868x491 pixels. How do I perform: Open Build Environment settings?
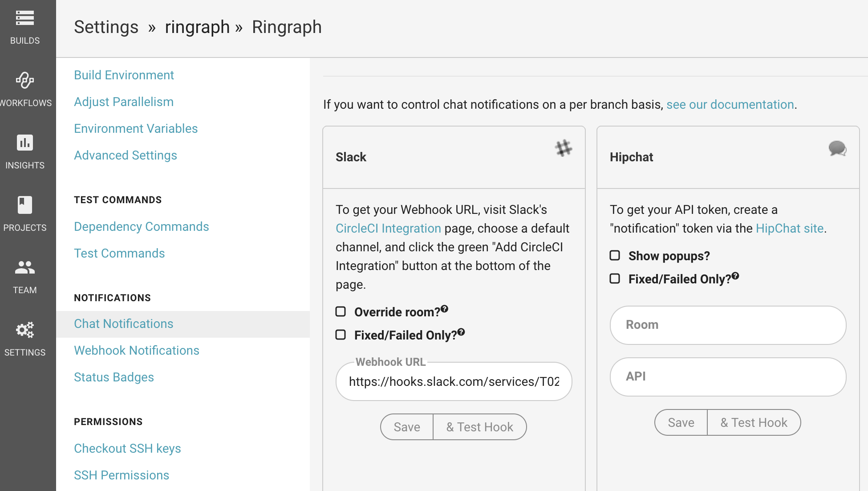[x=124, y=75]
